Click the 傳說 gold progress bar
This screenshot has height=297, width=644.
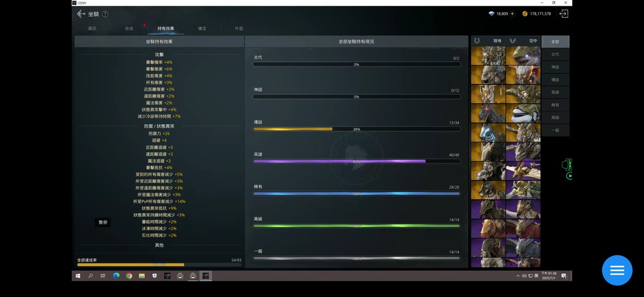[x=357, y=129]
